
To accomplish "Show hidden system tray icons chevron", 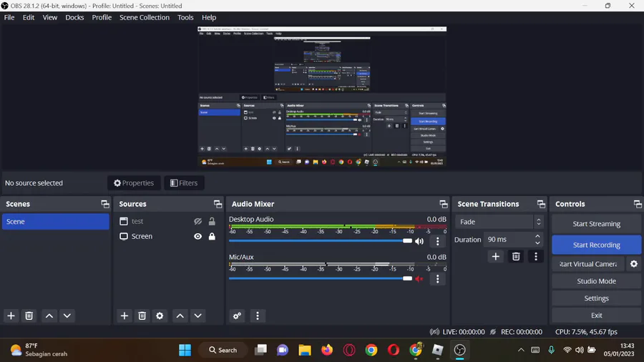I will [521, 350].
